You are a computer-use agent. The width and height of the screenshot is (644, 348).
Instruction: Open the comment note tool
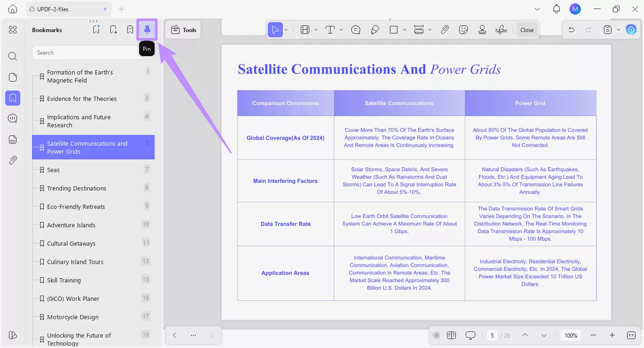(x=356, y=30)
